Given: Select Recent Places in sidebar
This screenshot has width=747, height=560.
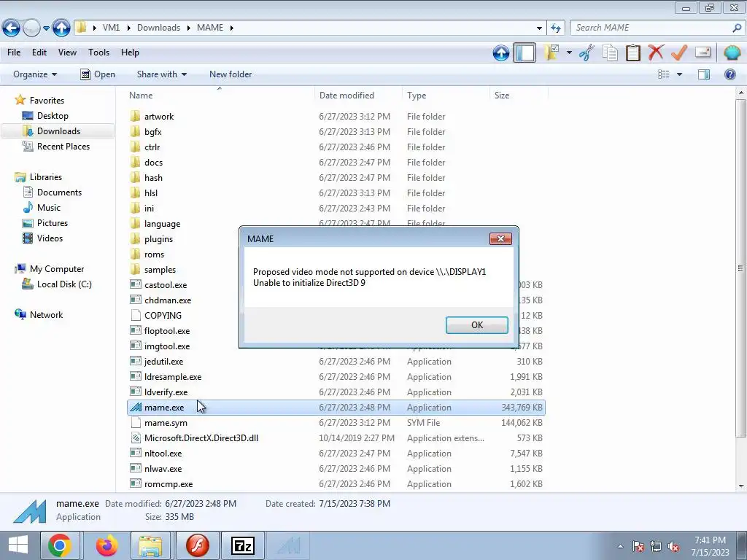Looking at the screenshot, I should [x=63, y=146].
